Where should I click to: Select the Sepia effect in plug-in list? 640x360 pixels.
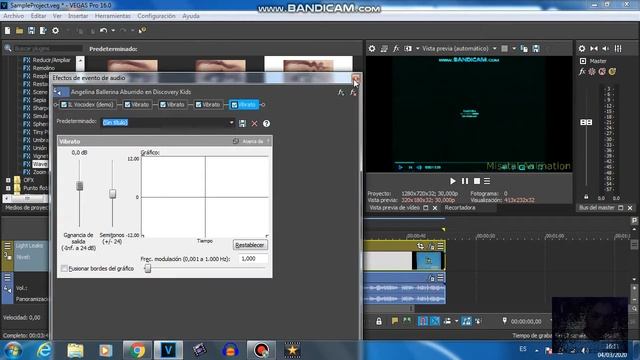[x=39, y=100]
